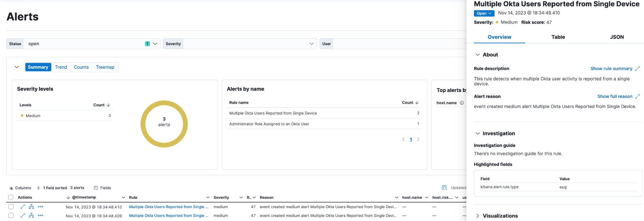Click the host.name info icon
The width and height of the screenshot is (644, 221).
pyautogui.click(x=462, y=103)
